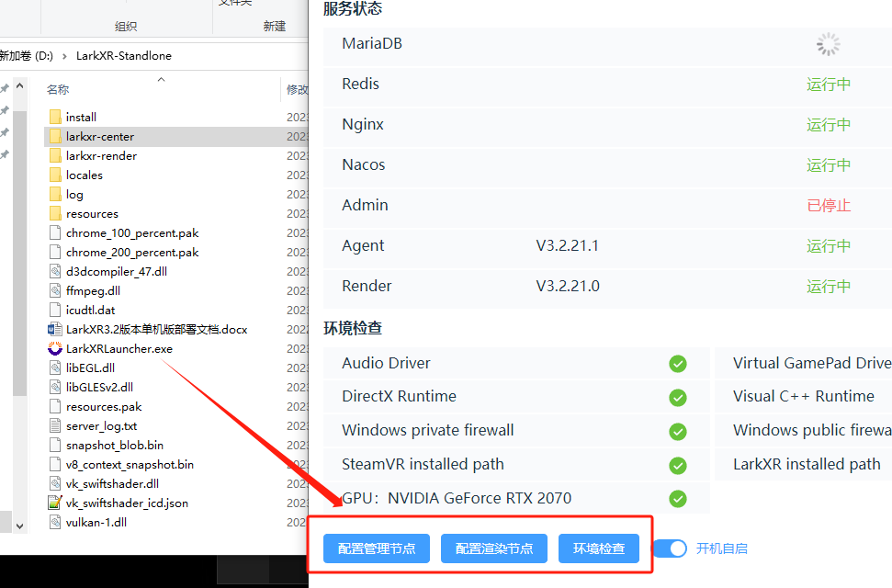Click the navigation pane scroll up arrow
This screenshot has width=892, height=588.
coord(20,86)
